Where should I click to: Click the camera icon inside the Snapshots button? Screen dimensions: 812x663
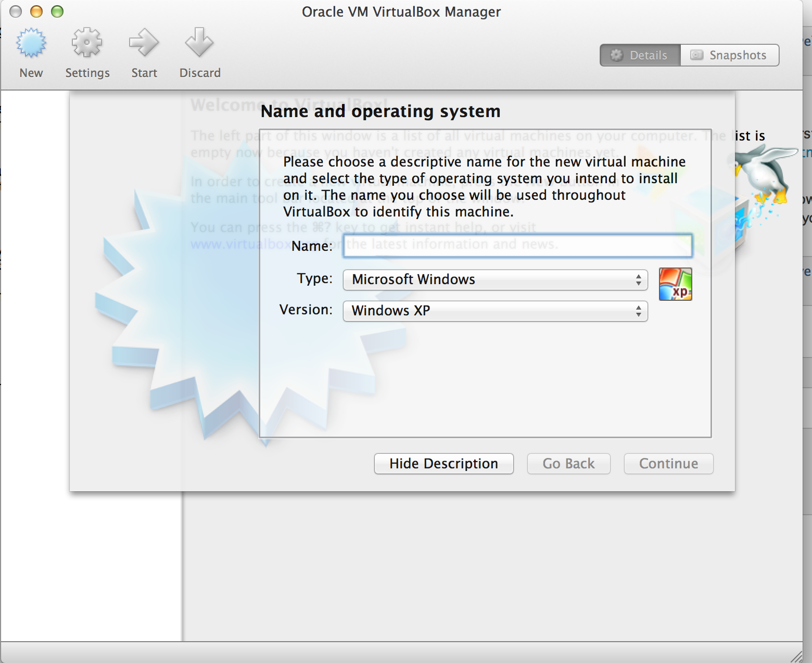point(696,55)
